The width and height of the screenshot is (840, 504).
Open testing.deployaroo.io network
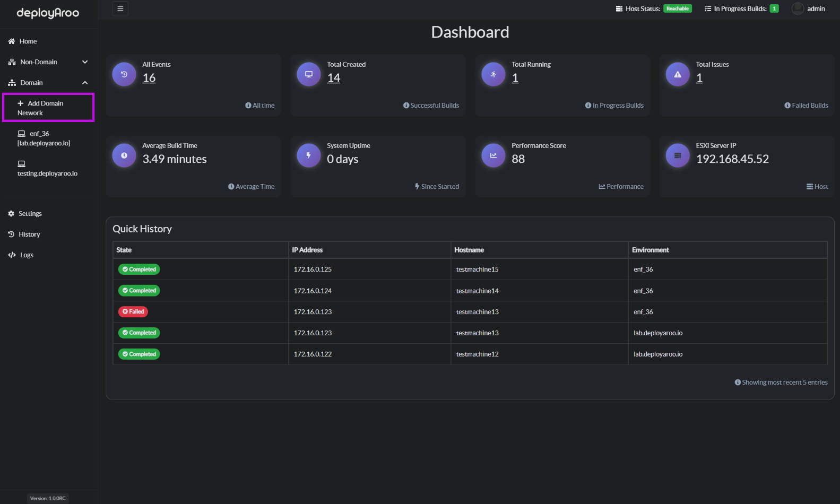[48, 169]
